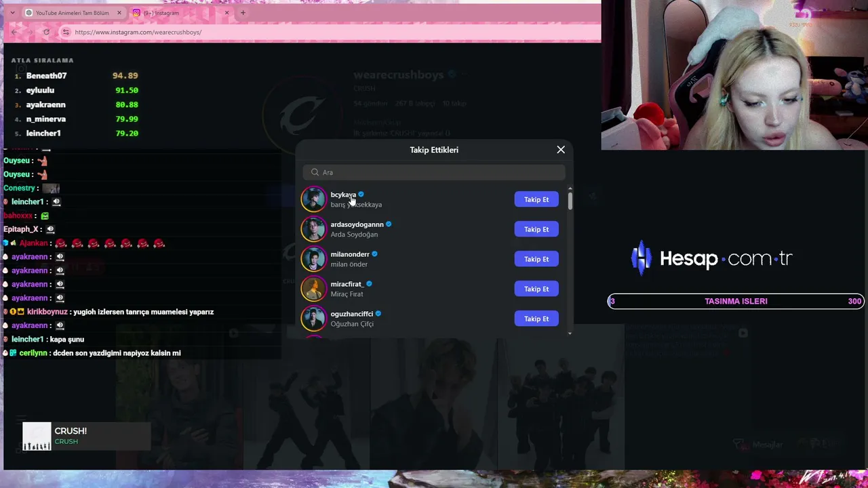868x488 pixels.
Task: Click the Takip Ettikleri dialog title
Action: 434,150
